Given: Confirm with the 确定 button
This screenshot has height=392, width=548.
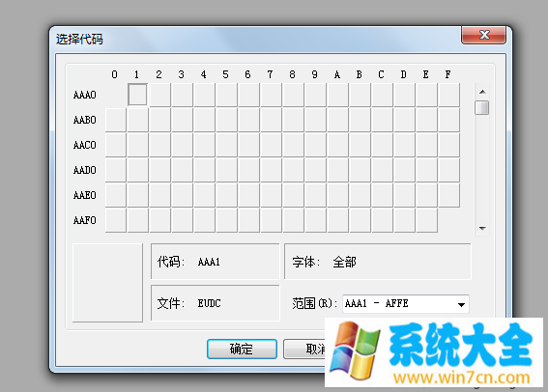Looking at the screenshot, I should tap(242, 349).
